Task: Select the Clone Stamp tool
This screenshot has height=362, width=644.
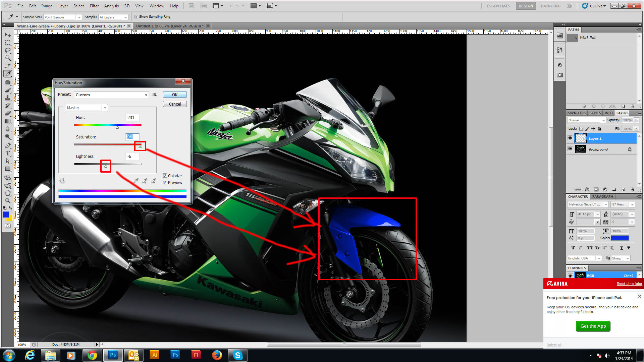Action: [x=8, y=98]
